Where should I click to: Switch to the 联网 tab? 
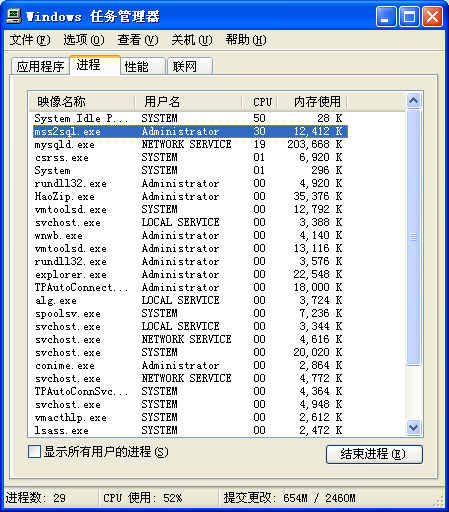[190, 66]
